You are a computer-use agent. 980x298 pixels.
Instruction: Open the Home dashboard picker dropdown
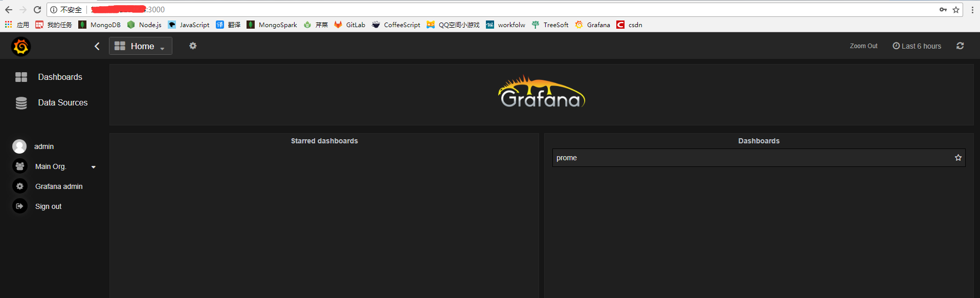coord(141,46)
